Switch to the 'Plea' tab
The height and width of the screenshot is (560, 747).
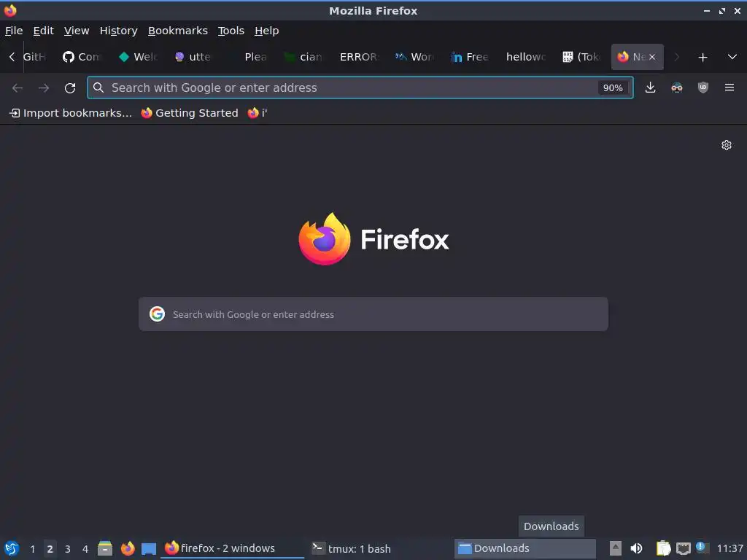(249, 57)
